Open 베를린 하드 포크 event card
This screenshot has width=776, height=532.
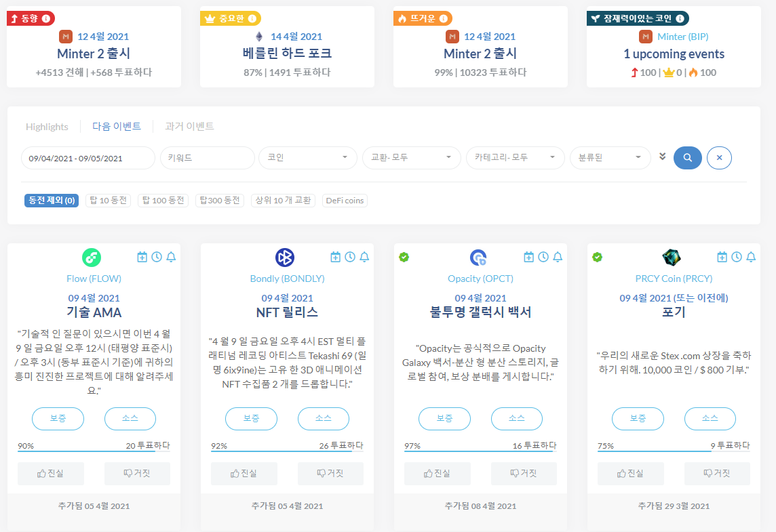click(287, 53)
